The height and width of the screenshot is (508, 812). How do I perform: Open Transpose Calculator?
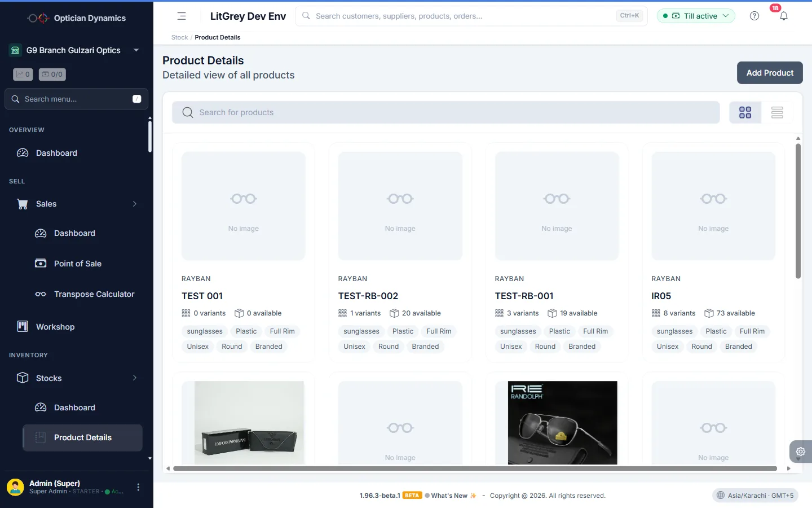point(83,294)
